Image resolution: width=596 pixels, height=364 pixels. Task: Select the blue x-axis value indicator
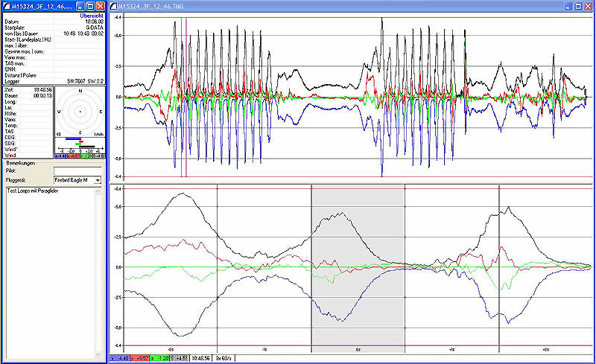coord(119,359)
